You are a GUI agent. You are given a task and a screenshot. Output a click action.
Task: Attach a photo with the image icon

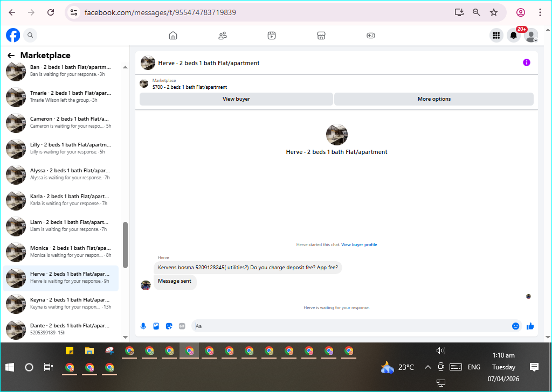pyautogui.click(x=156, y=326)
